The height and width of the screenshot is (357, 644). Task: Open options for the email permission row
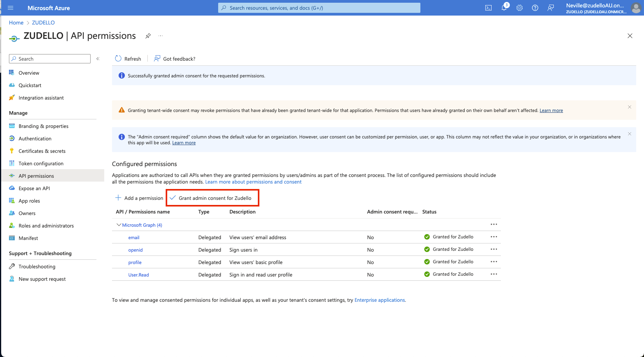[x=494, y=237]
